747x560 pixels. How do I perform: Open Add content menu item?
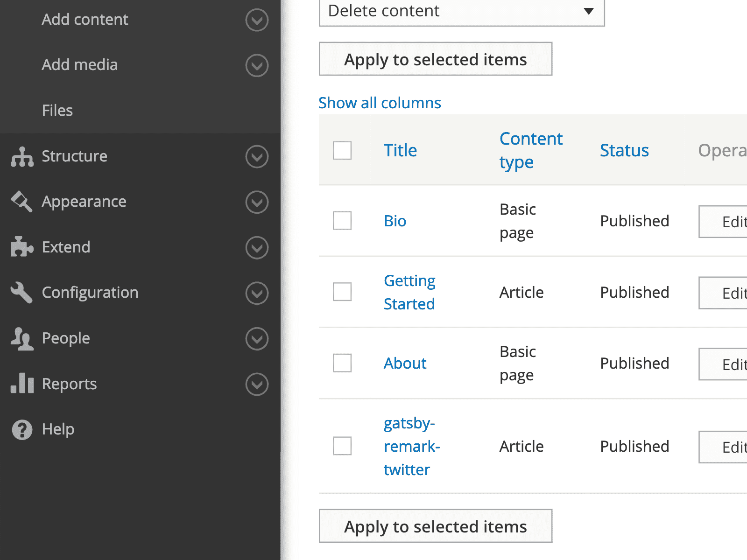coord(85,20)
